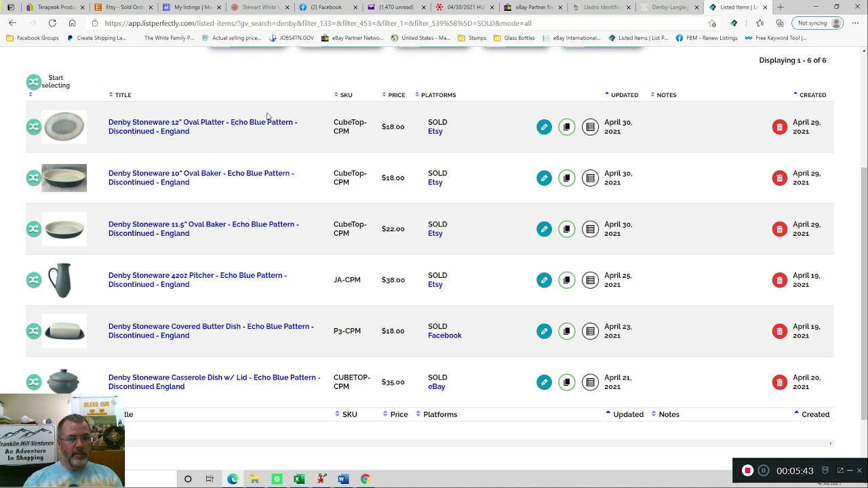Select the 42oz Pitcher row toggle

point(34,280)
